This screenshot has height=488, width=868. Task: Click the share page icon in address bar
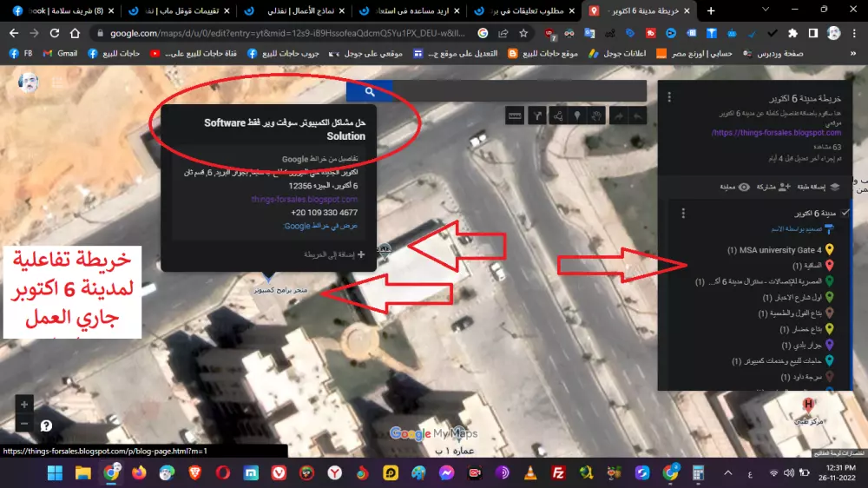(x=503, y=33)
